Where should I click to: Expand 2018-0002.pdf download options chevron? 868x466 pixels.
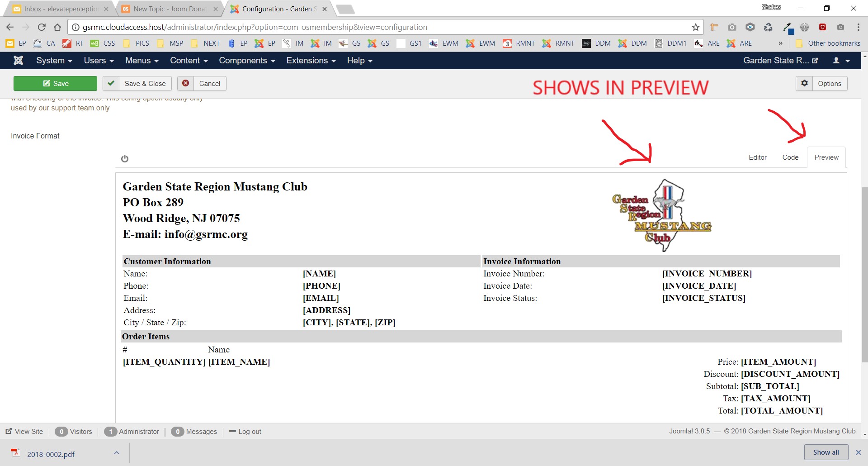click(x=117, y=453)
